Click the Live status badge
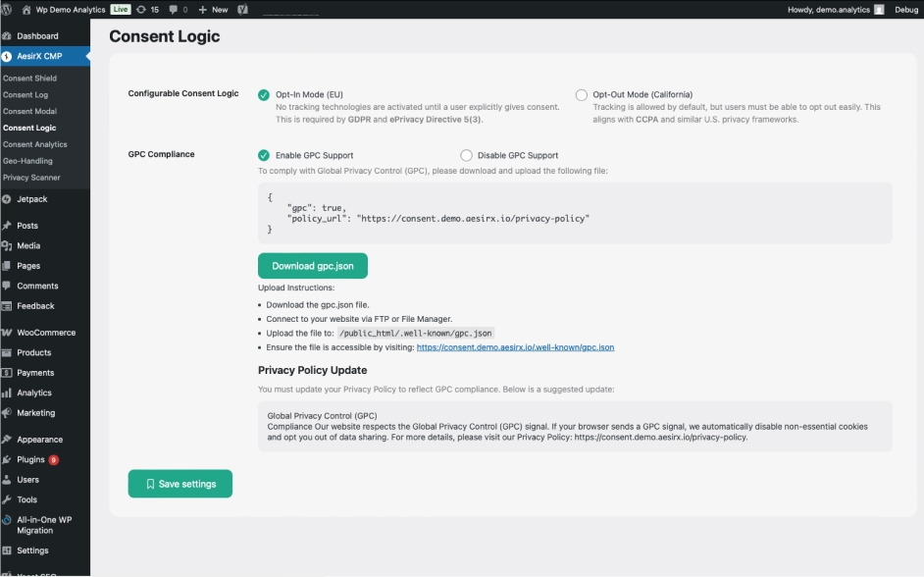This screenshot has width=924, height=577. pyautogui.click(x=121, y=10)
